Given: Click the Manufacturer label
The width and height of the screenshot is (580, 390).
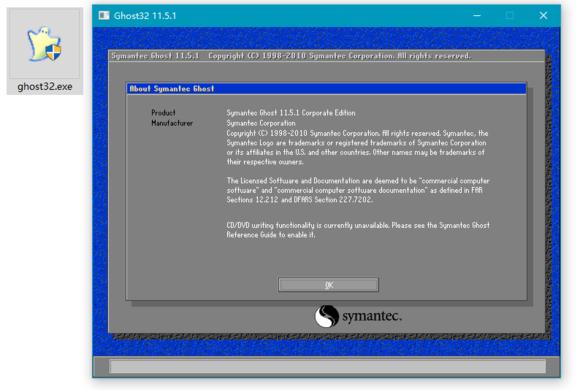Looking at the screenshot, I should tap(172, 123).
